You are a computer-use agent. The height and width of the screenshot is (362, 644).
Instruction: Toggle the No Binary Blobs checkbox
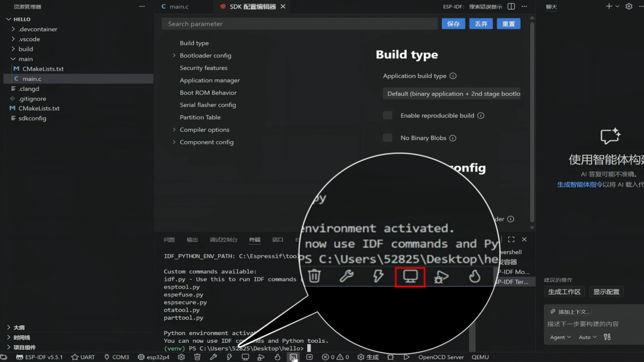click(388, 138)
